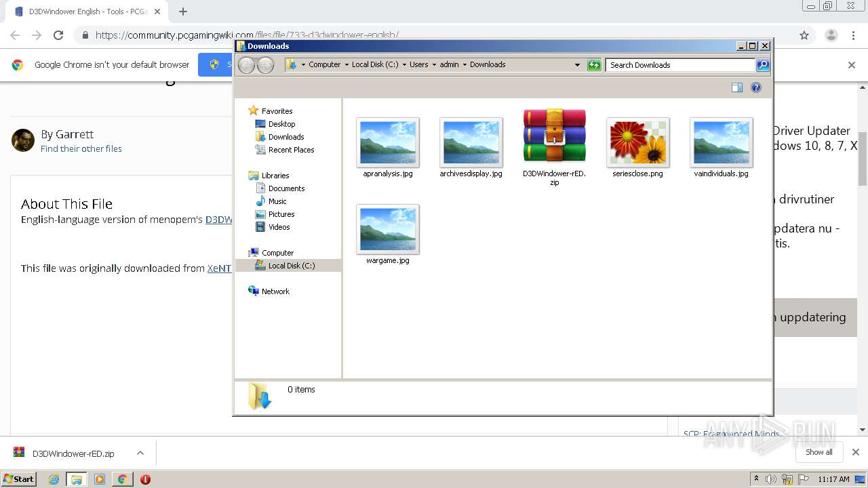This screenshot has height=488, width=868.
Task: Open Videos library
Action: point(279,227)
